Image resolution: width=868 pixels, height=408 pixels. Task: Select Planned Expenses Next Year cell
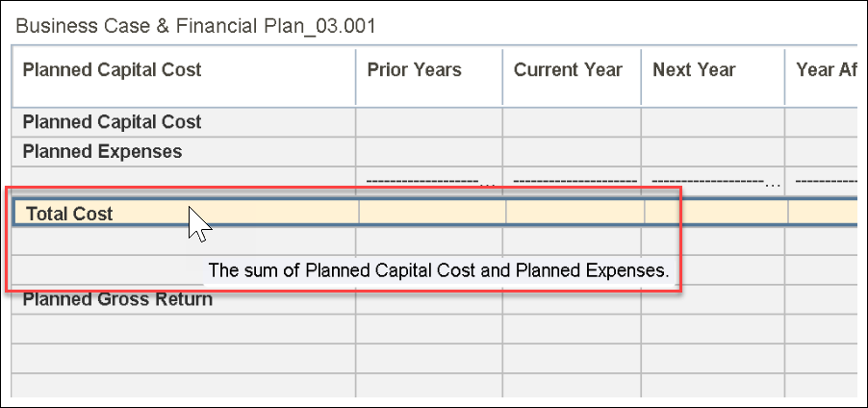tap(712, 151)
